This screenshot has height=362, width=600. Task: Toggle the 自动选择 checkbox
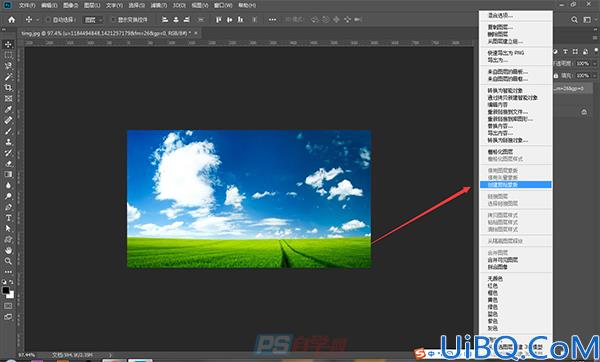[48, 20]
